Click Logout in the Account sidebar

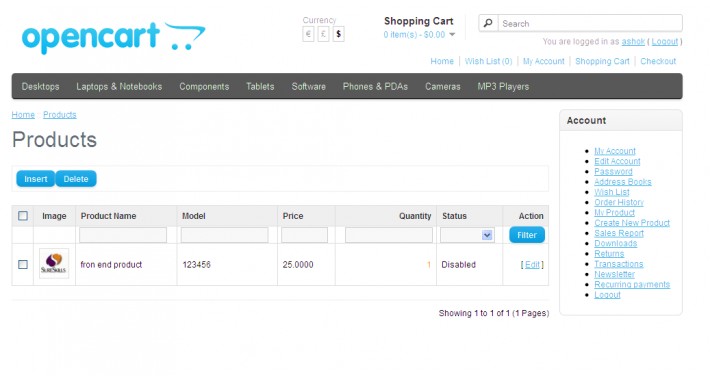607,295
